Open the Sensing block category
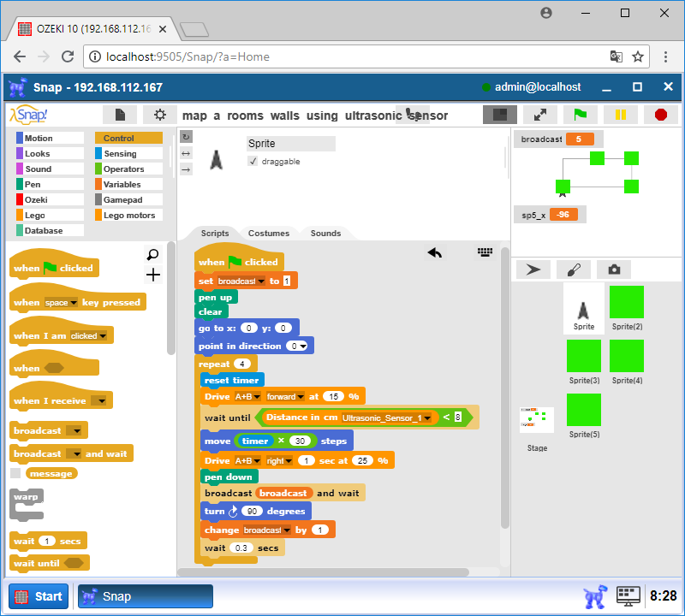 point(129,154)
